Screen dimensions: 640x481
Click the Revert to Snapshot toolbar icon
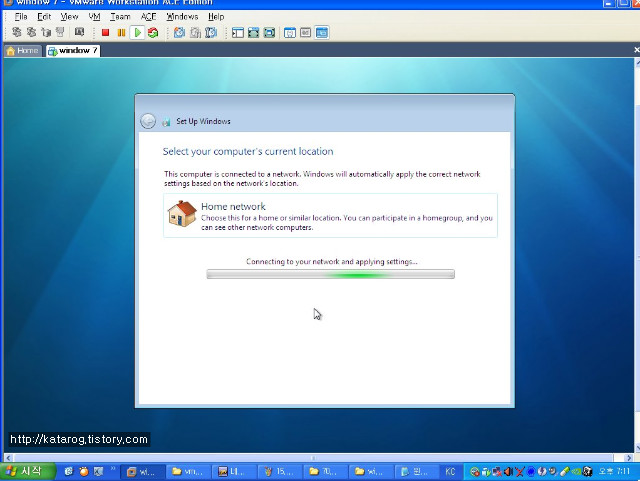pyautogui.click(x=195, y=32)
